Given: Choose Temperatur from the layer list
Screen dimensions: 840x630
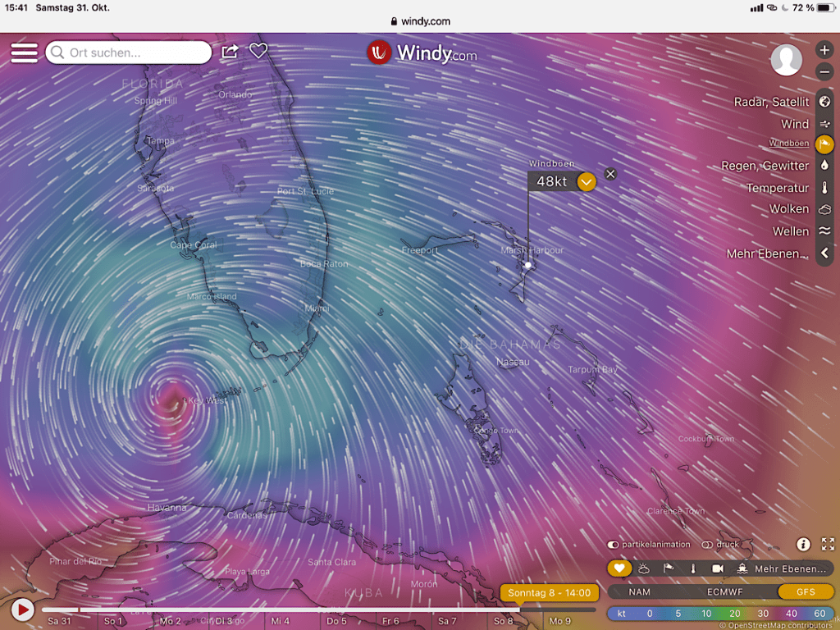Looking at the screenshot, I should pyautogui.click(x=777, y=188).
